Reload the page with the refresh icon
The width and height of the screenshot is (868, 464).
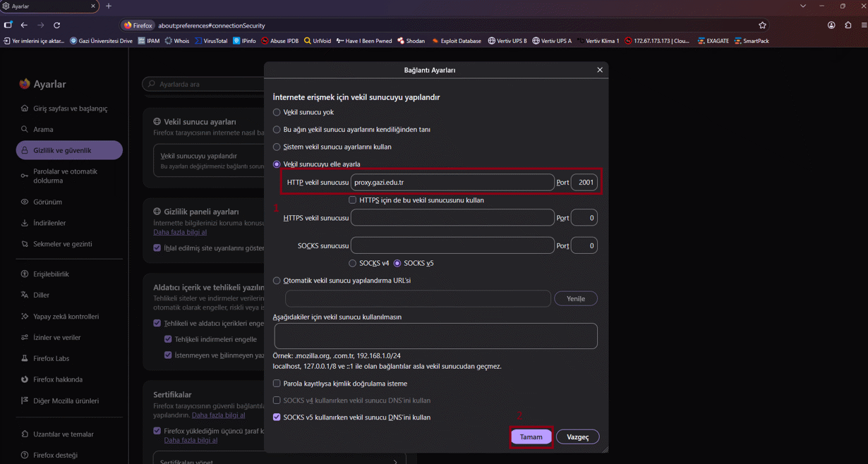(x=57, y=25)
